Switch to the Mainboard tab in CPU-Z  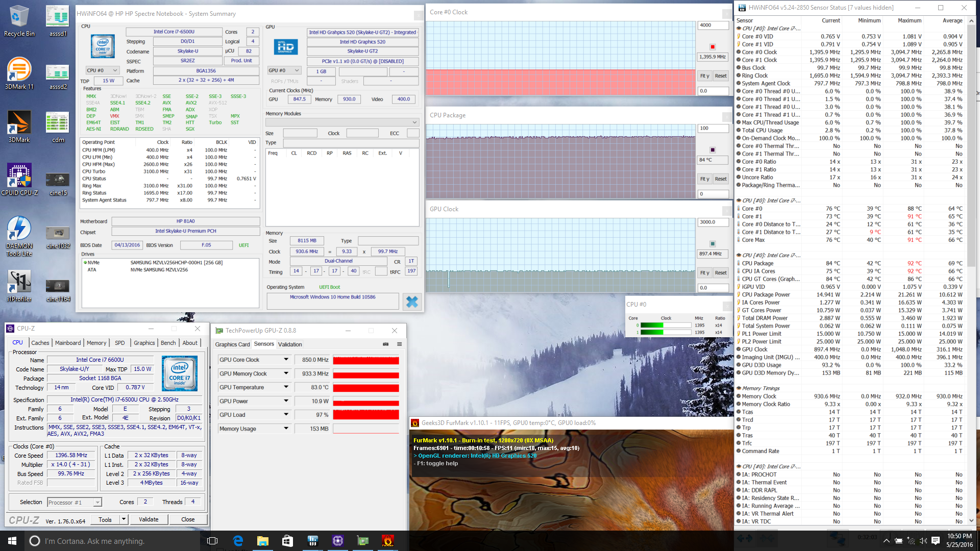coord(67,343)
